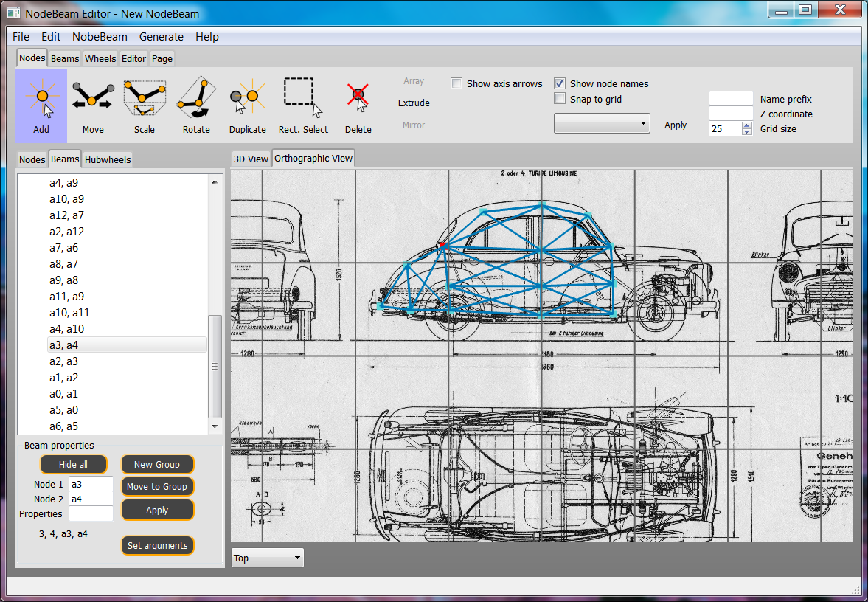Click the Grid size value field

pos(725,128)
